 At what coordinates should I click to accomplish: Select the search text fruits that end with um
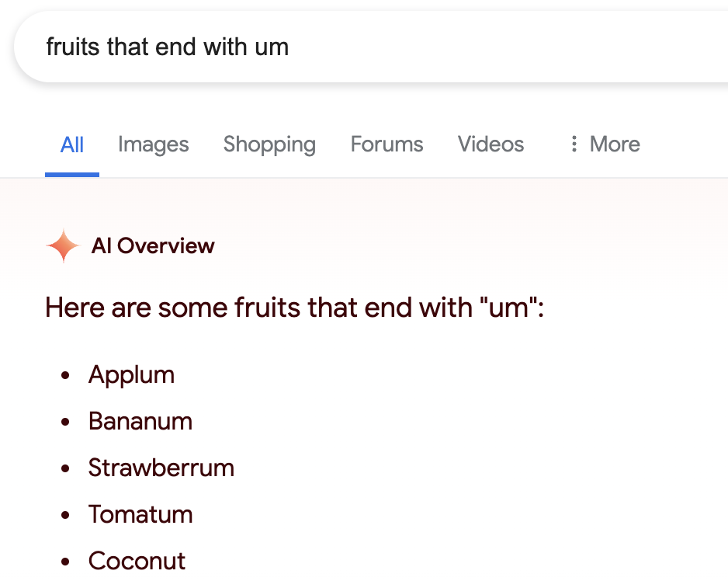pos(168,47)
